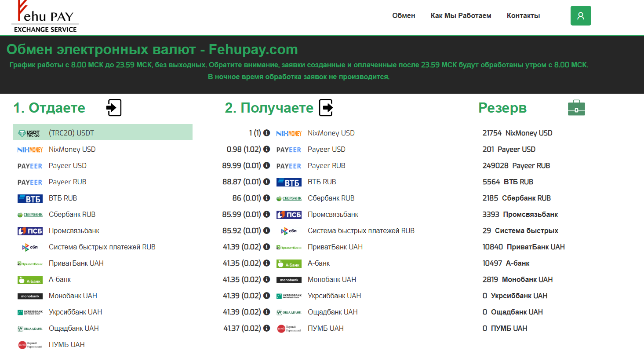644x351 pixels.
Task: Select Ощадбанк UAH in Отдаете column
Action: [x=103, y=328]
